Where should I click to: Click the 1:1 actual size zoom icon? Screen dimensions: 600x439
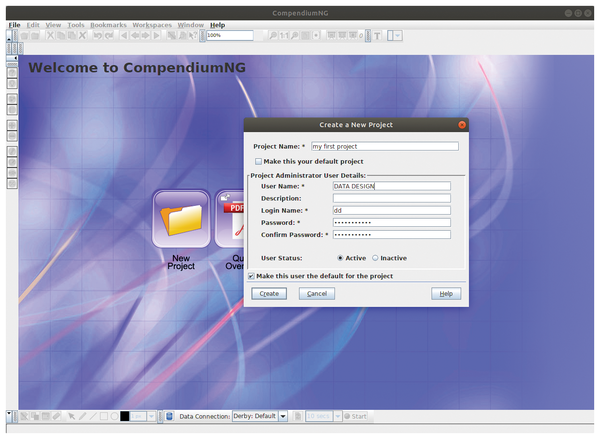coord(284,36)
